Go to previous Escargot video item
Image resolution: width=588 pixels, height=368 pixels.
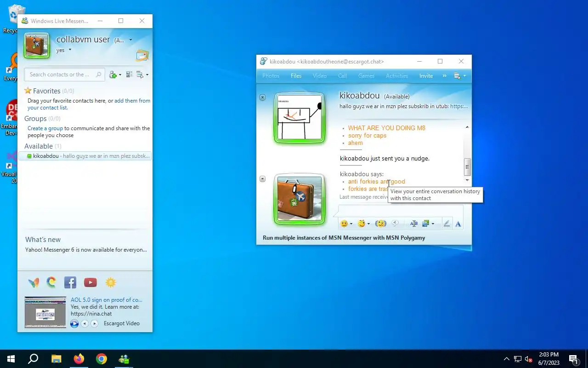click(85, 324)
